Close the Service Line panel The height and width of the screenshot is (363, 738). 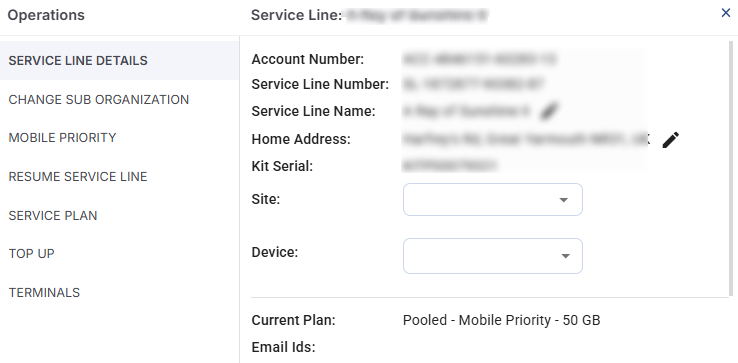pos(726,13)
